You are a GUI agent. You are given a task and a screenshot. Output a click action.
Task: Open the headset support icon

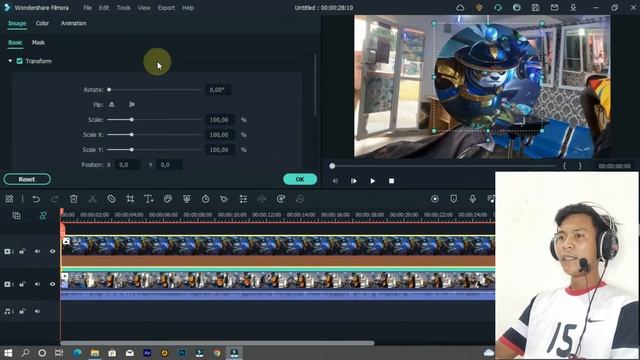pos(498,8)
